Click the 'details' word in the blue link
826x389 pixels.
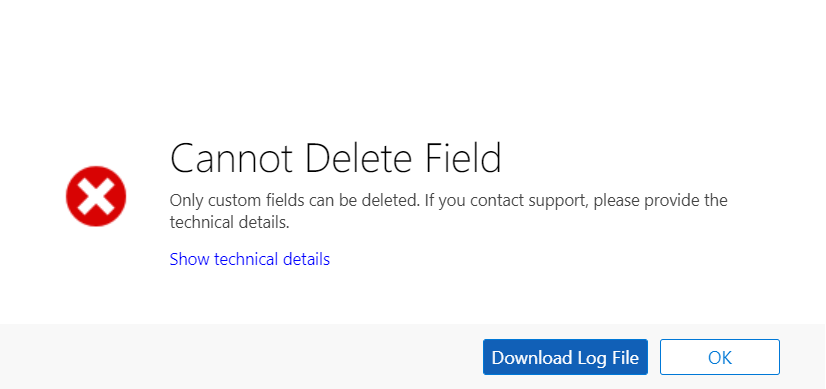click(x=307, y=259)
